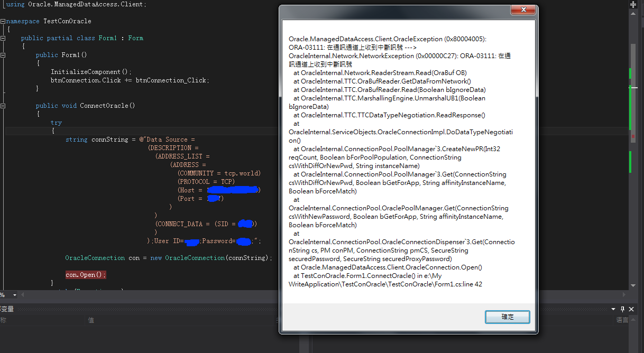The height and width of the screenshot is (353, 644).
Task: Click the (COMMUNITY = tcp.world) line
Action: (x=219, y=173)
